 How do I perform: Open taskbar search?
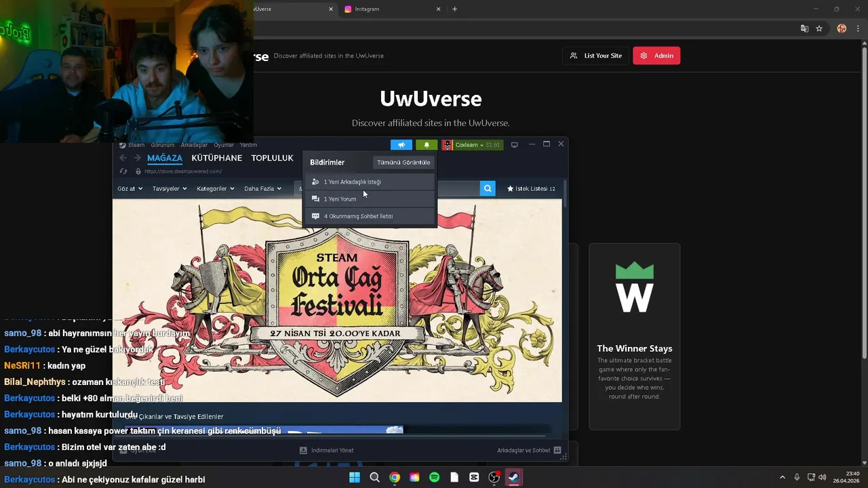[x=374, y=477]
